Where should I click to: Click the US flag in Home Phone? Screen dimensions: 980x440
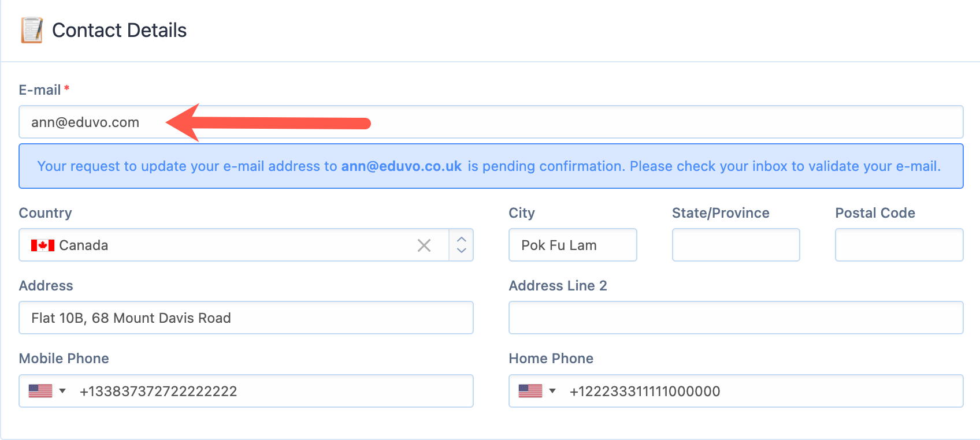(530, 391)
